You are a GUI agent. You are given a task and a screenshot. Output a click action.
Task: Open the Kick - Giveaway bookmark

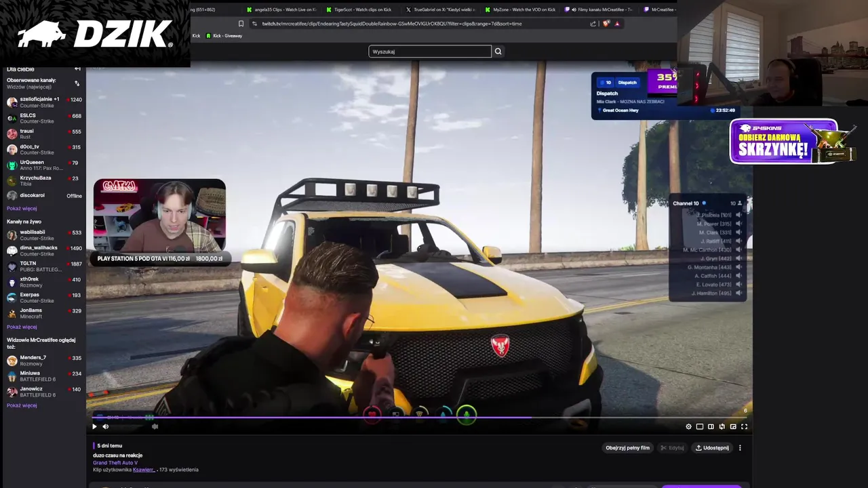(224, 35)
